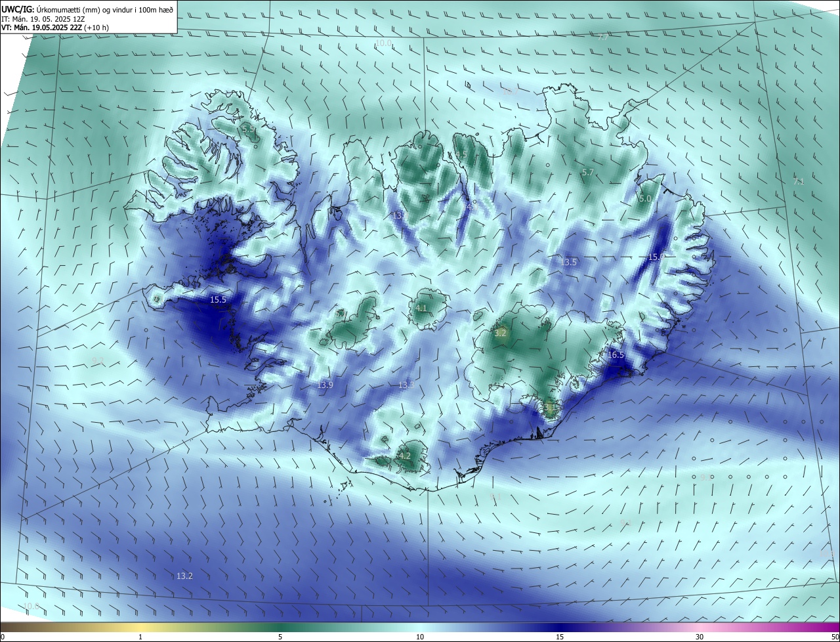Click the 15.5 value on the map
The height and width of the screenshot is (642, 840).
pyautogui.click(x=218, y=299)
